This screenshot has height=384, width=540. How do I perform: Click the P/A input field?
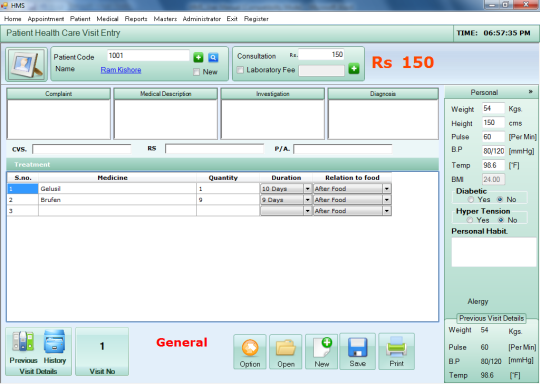pos(343,149)
